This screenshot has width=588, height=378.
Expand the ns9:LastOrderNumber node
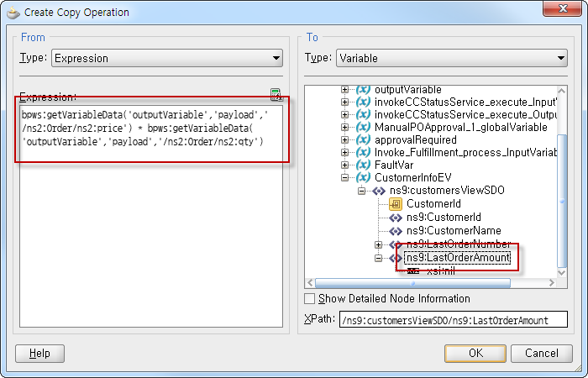[378, 244]
